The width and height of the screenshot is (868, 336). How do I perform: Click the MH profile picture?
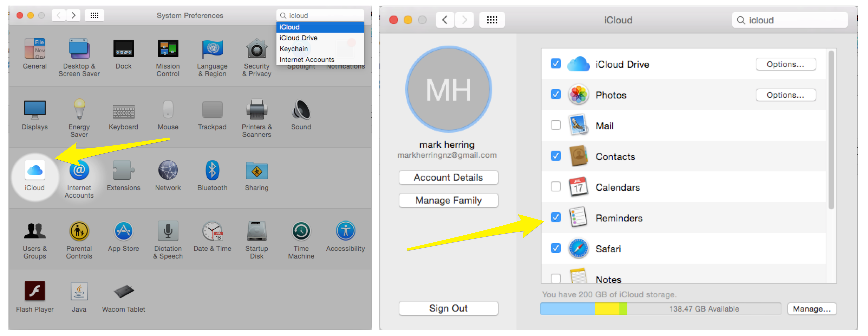[449, 89]
